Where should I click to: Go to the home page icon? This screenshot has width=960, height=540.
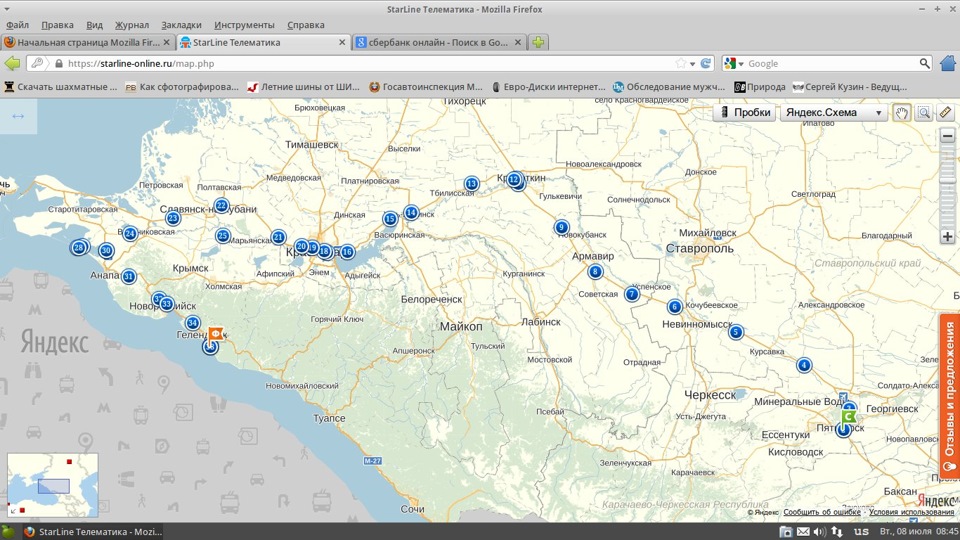point(948,63)
